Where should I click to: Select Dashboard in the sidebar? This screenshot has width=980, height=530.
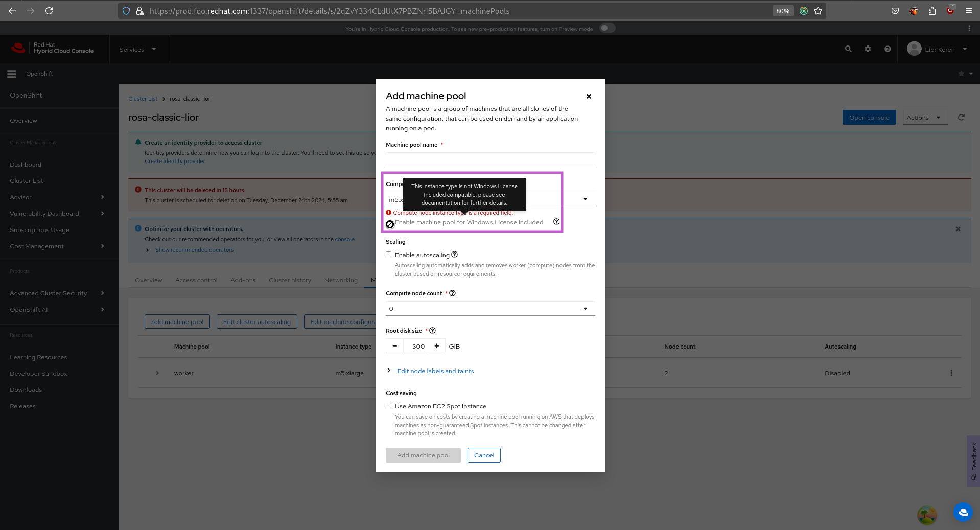click(x=26, y=165)
